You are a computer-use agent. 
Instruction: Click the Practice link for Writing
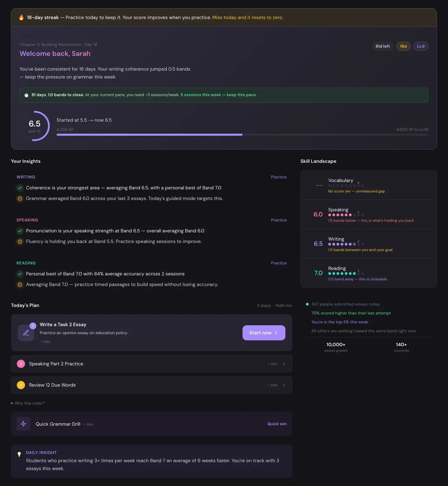(279, 177)
